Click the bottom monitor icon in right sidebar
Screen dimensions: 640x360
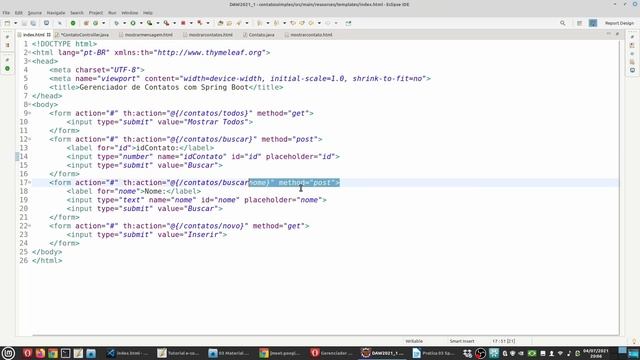coord(632,70)
